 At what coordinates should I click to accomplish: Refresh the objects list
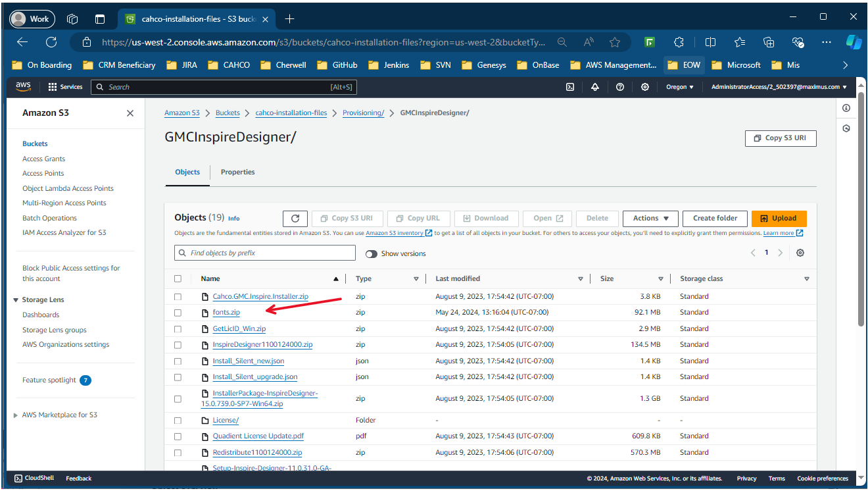click(x=295, y=219)
